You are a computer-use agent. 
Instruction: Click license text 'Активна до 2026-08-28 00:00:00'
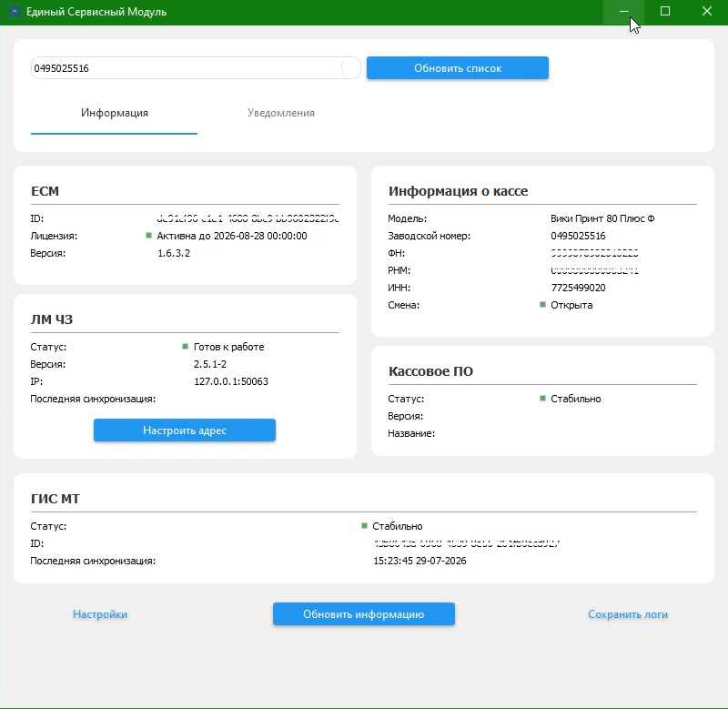tap(232, 236)
